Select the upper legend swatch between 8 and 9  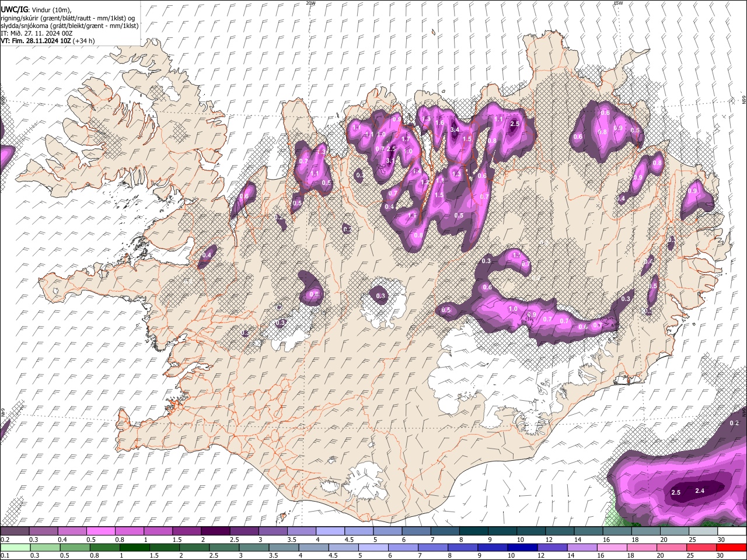click(474, 531)
